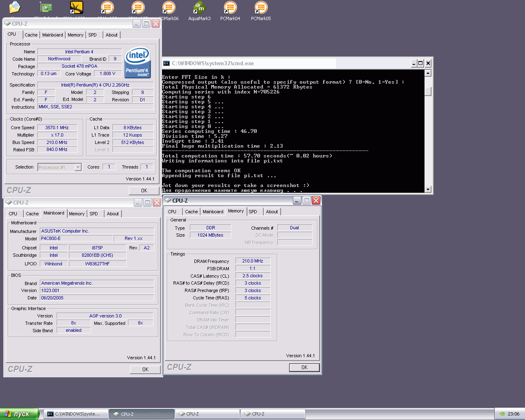Minimize the Memory CPU-Z window
525x420 pixels.
[297, 200]
